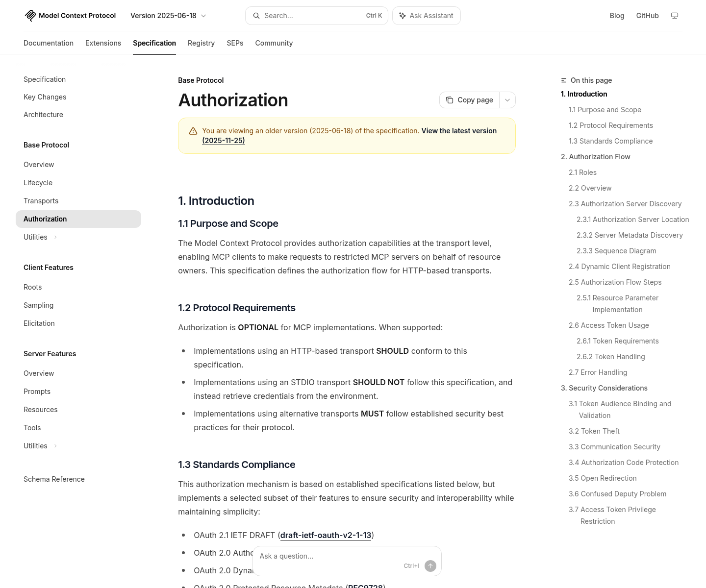The width and height of the screenshot is (706, 588).
Task: Jump to 3. Security Considerations
Action: 604,388
